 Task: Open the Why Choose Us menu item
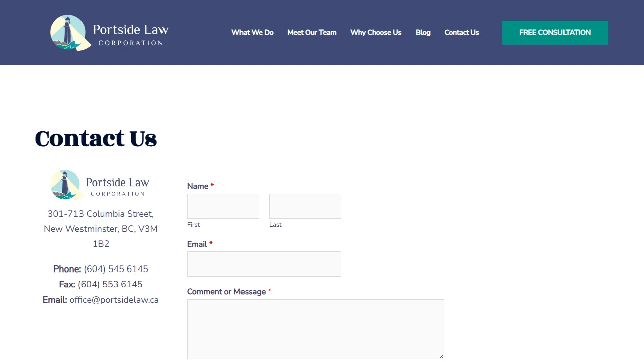coord(376,33)
